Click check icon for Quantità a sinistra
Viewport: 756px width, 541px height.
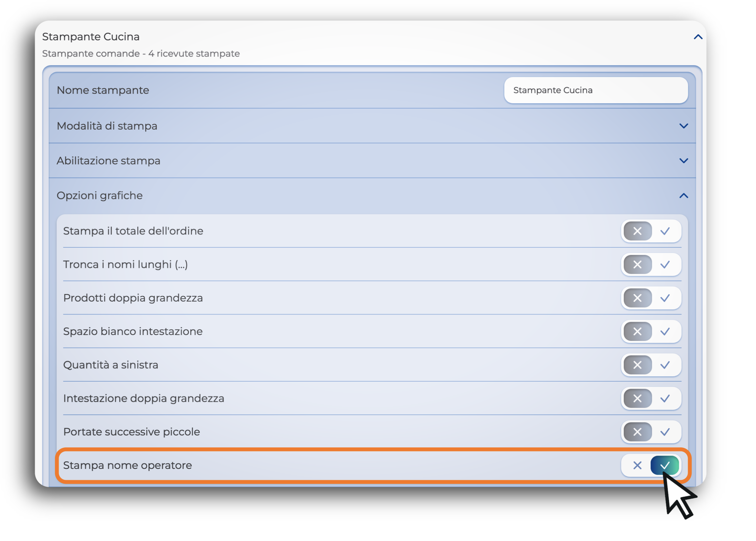pos(665,365)
